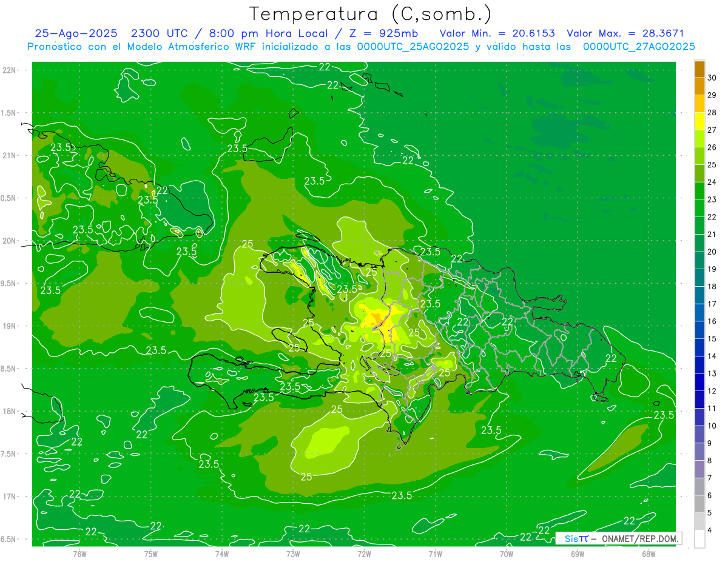Select "Valor Min. = 20.6153" text
This screenshot has width=728, height=562.
point(497,33)
